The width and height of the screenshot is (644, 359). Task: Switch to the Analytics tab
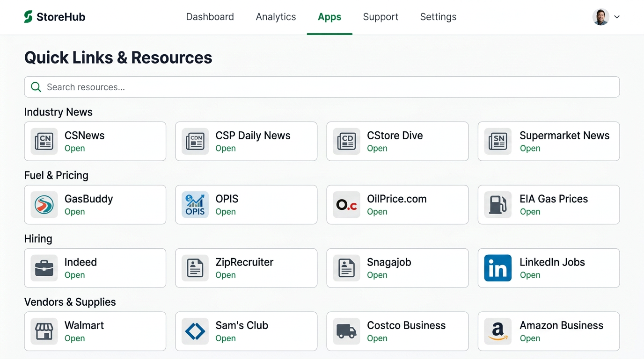[276, 17]
